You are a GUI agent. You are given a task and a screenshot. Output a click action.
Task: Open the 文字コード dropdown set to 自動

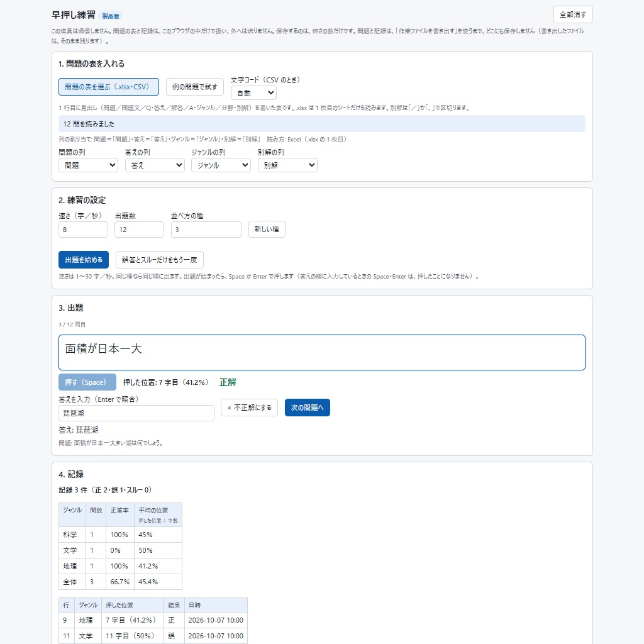pyautogui.click(x=253, y=93)
